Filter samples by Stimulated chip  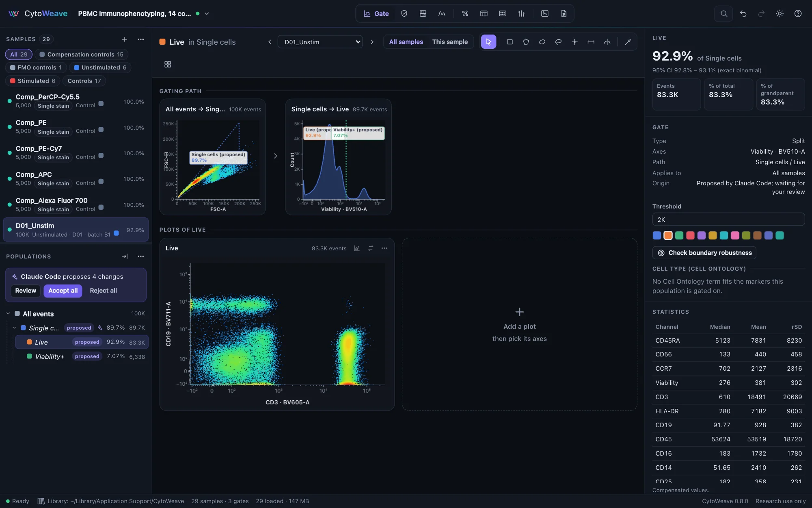(32, 81)
